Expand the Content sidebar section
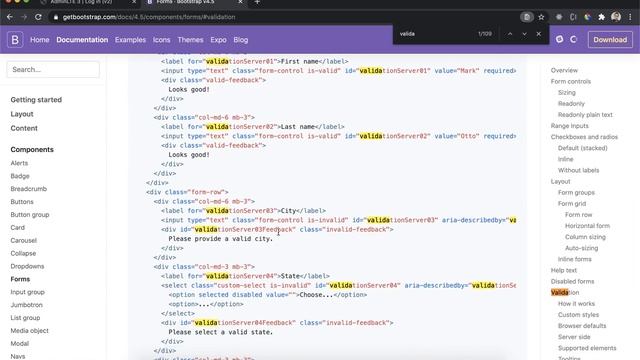Screen dimensions: 640x360 tap(24, 128)
